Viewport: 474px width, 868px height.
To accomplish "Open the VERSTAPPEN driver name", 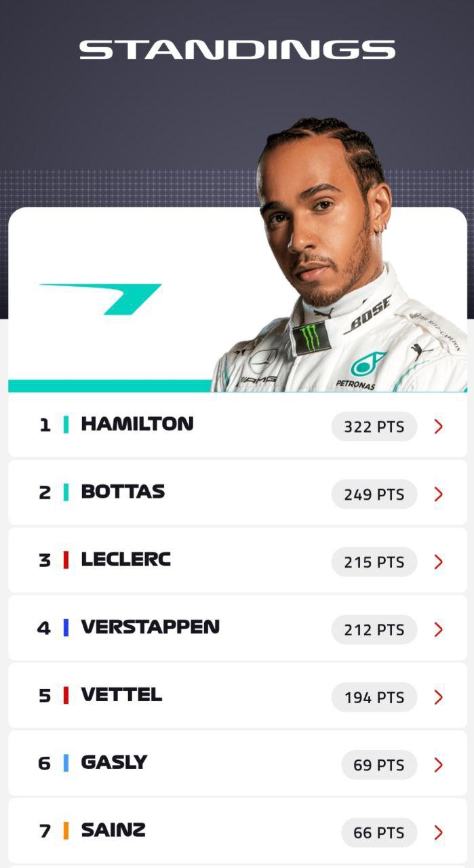I will [150, 627].
